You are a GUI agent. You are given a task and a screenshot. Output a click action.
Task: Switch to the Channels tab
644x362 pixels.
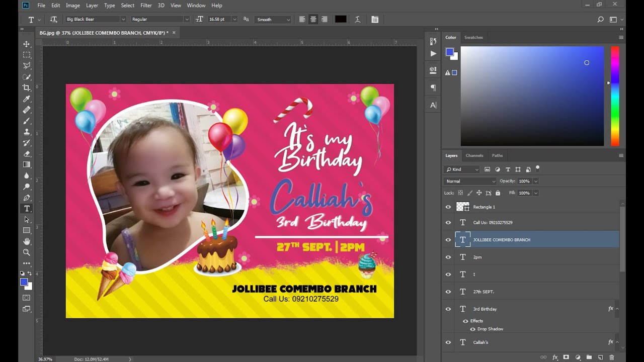point(474,155)
